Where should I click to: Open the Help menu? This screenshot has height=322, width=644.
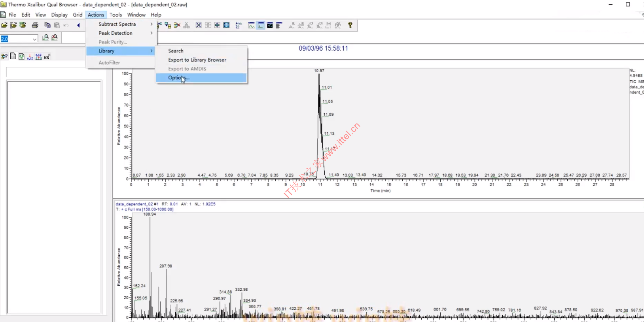(156, 15)
